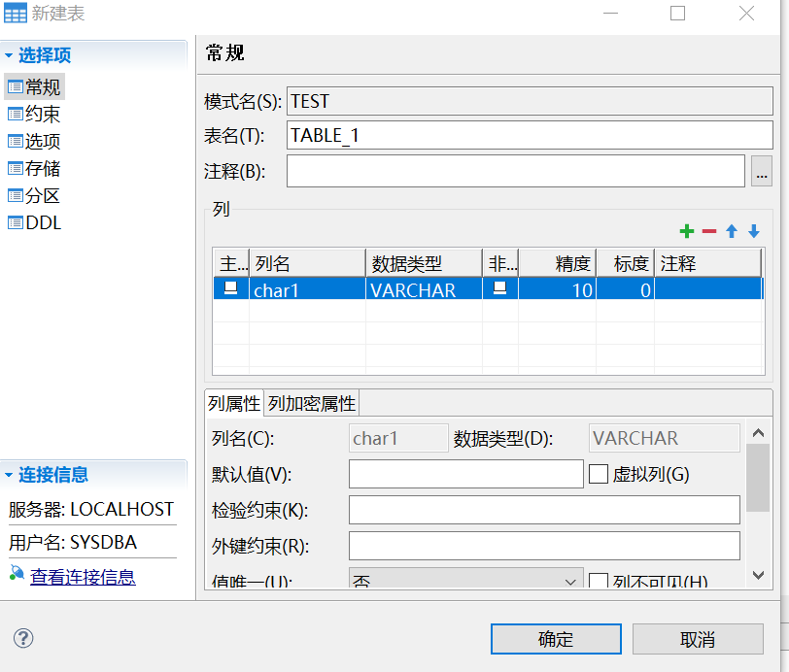Collapse the 选择项 section
The height and width of the screenshot is (672, 789).
tap(9, 54)
